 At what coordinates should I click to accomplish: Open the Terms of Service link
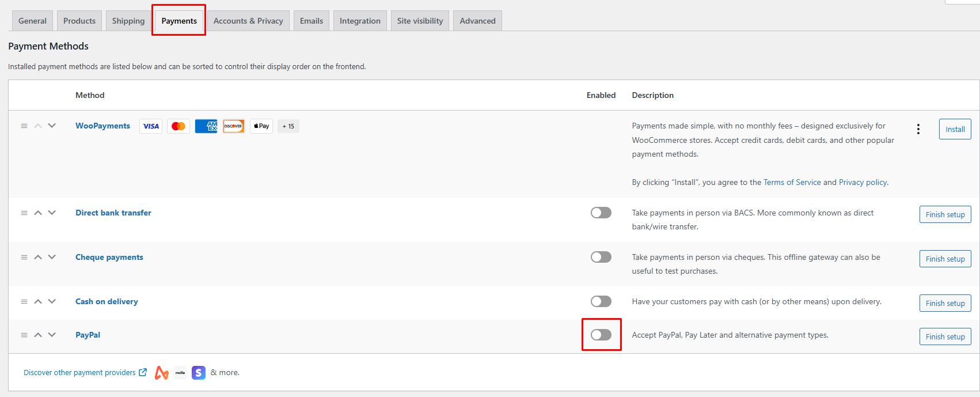[792, 182]
